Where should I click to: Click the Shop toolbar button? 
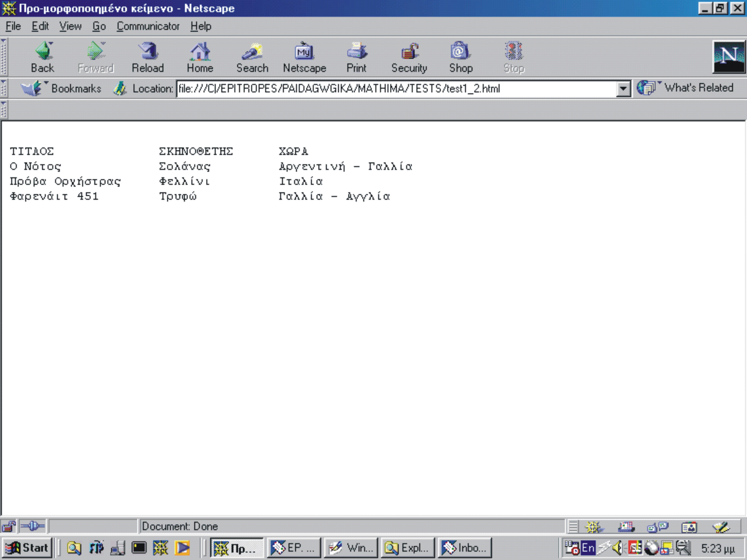(461, 57)
